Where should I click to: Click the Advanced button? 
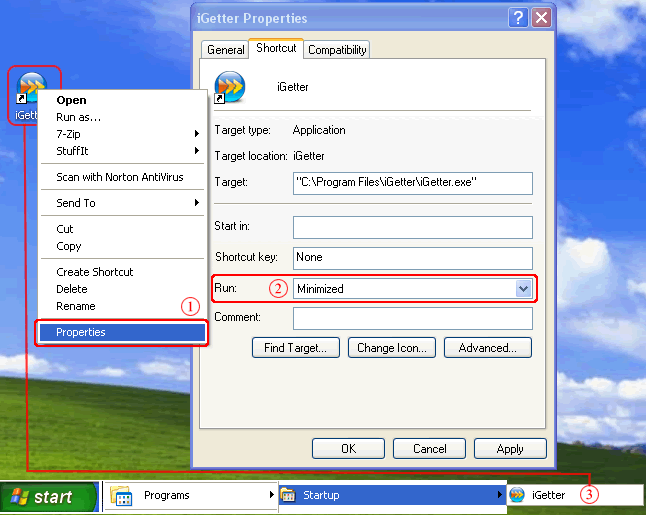tap(487, 348)
